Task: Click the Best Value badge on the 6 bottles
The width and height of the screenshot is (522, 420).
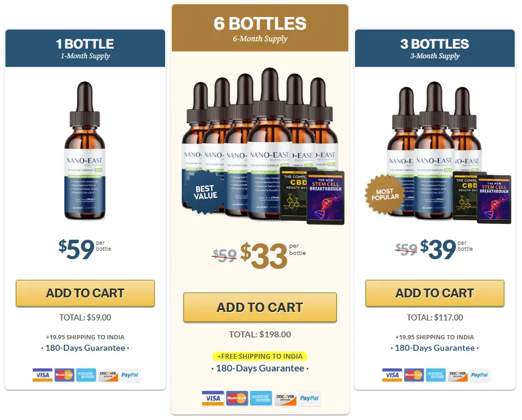Action: pyautogui.click(x=205, y=192)
